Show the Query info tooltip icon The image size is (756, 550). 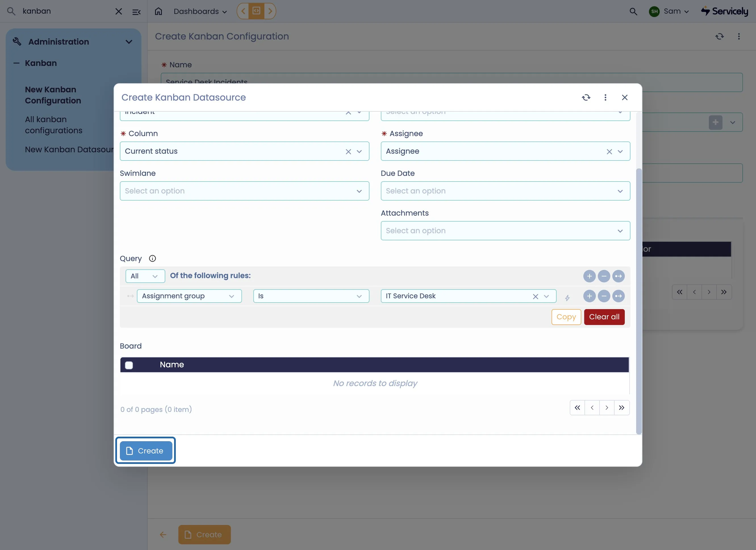point(152,259)
